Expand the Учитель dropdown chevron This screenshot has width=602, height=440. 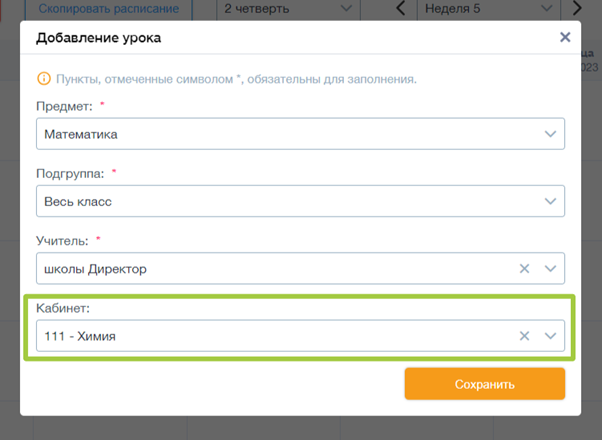550,268
